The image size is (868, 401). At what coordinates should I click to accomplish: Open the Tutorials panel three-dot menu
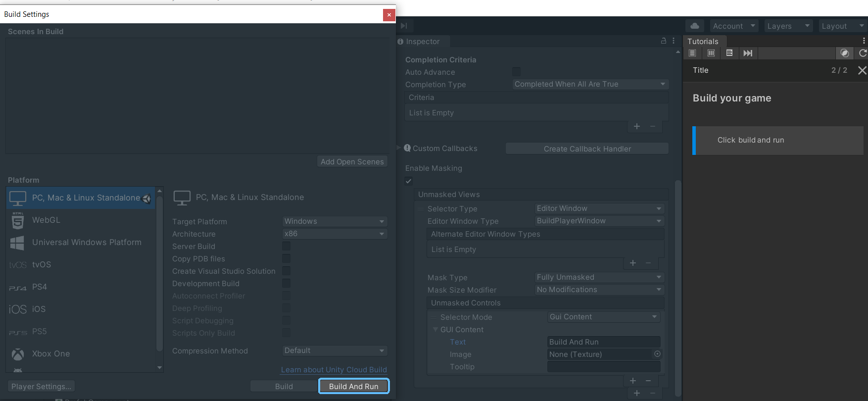[864, 41]
